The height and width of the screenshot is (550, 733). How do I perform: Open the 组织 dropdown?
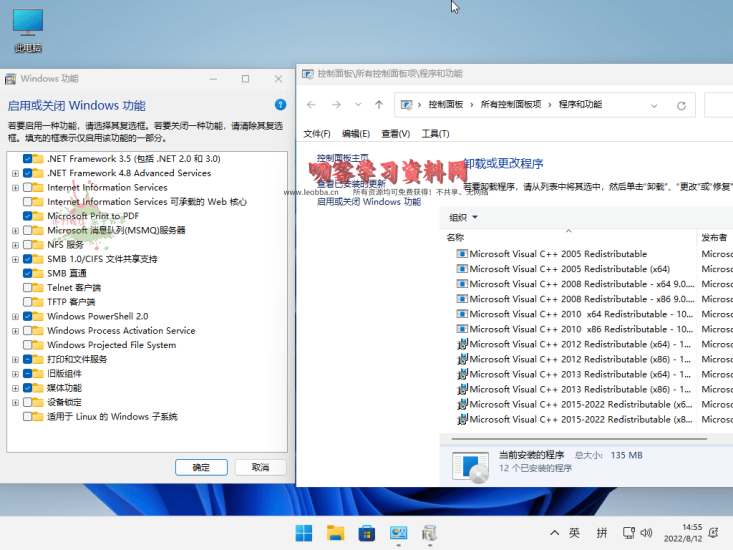coord(463,217)
